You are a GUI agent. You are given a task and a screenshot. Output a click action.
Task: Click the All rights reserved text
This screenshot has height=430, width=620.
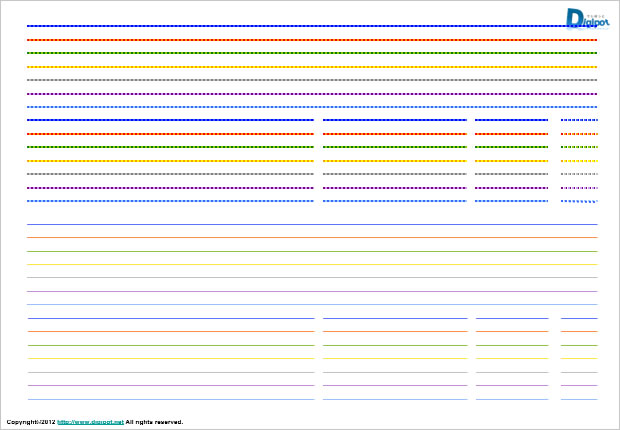(154, 422)
